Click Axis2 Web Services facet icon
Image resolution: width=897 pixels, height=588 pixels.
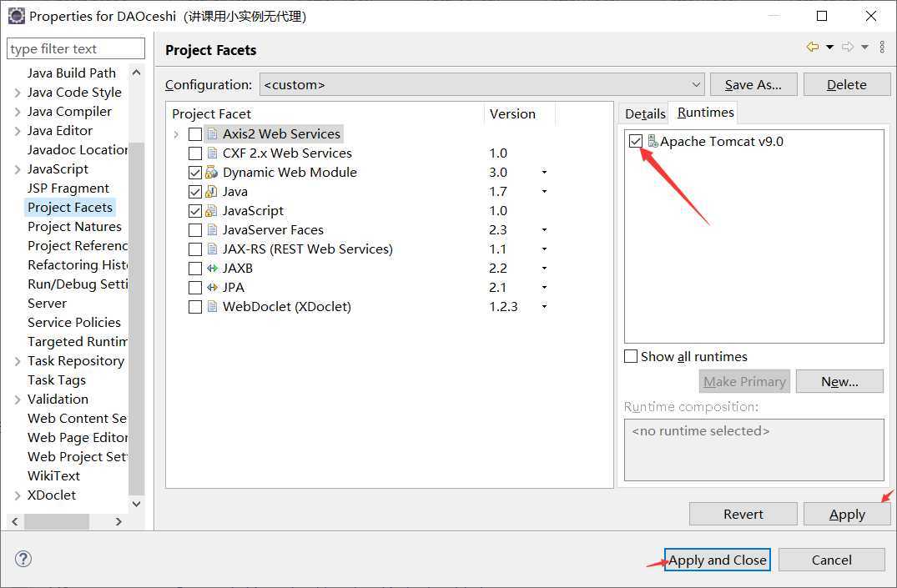point(212,133)
